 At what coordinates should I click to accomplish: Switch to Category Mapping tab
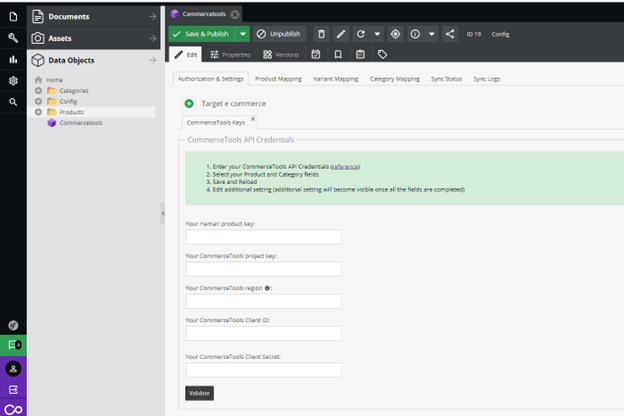pos(395,79)
